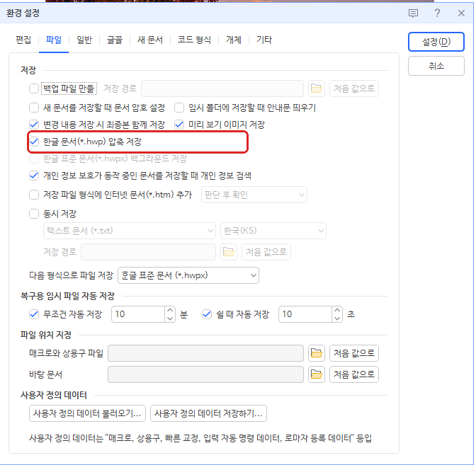Image resolution: width=476 pixels, height=465 pixels.
Task: Enable 인터넷 문서(*.htm) 추가 checkbox
Action: pyautogui.click(x=34, y=195)
